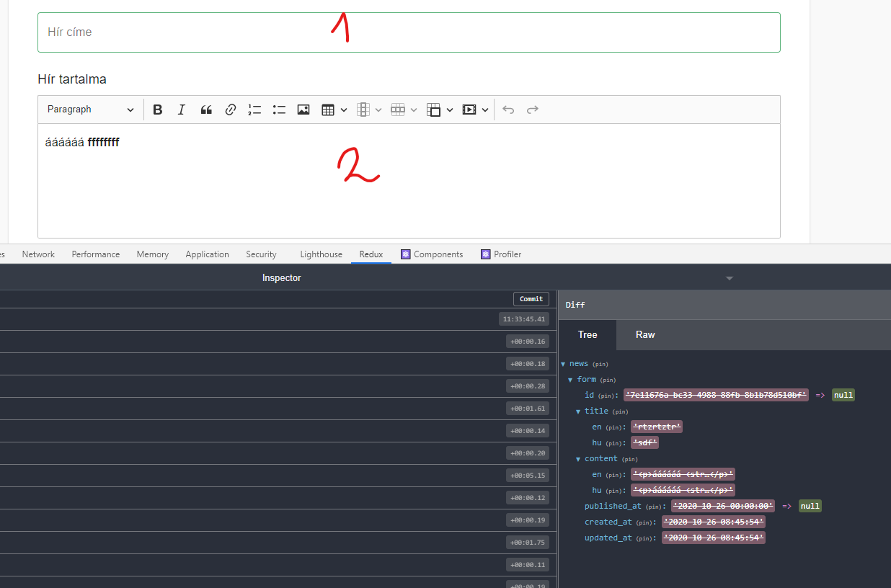This screenshot has width=891, height=588.
Task: Pin the published_at value
Action: point(654,507)
